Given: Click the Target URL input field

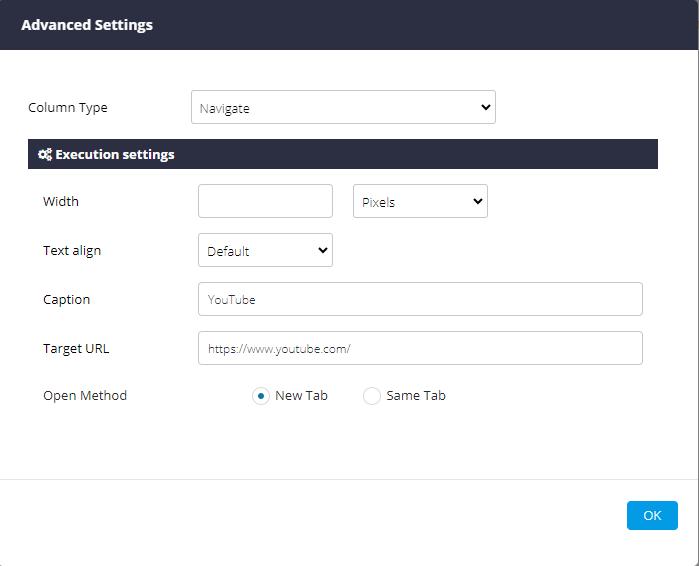Looking at the screenshot, I should pos(420,348).
